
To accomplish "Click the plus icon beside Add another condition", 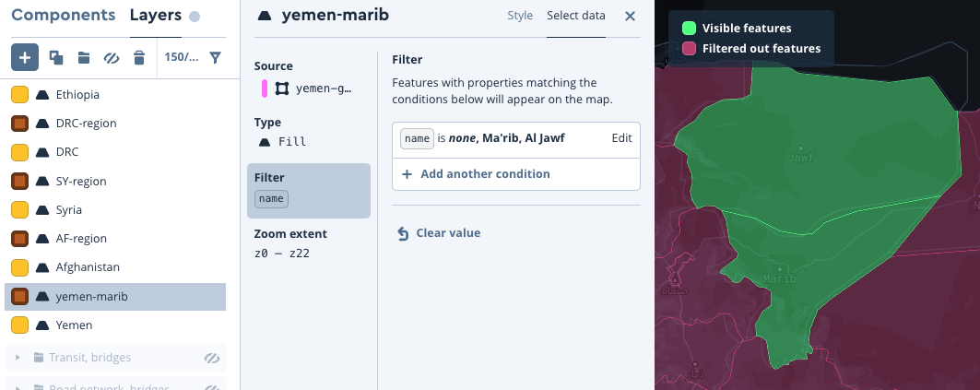I will pyautogui.click(x=407, y=173).
